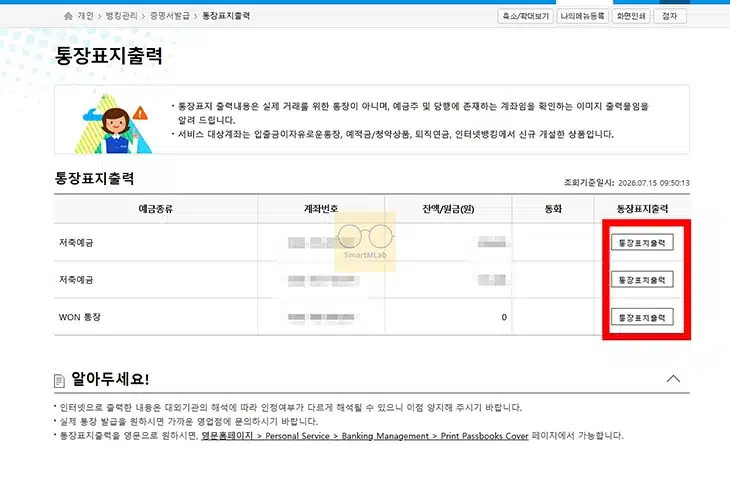
Task: Click the large 통장표지출력 page title
Action: [x=108, y=56]
